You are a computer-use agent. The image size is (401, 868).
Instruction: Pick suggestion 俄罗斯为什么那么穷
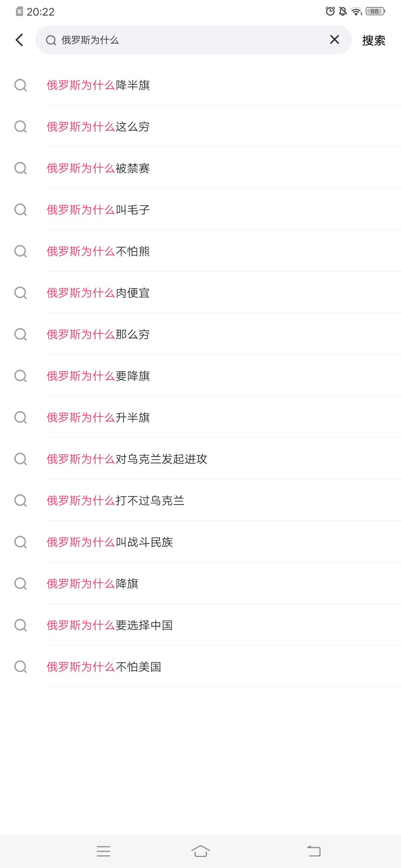(x=98, y=335)
